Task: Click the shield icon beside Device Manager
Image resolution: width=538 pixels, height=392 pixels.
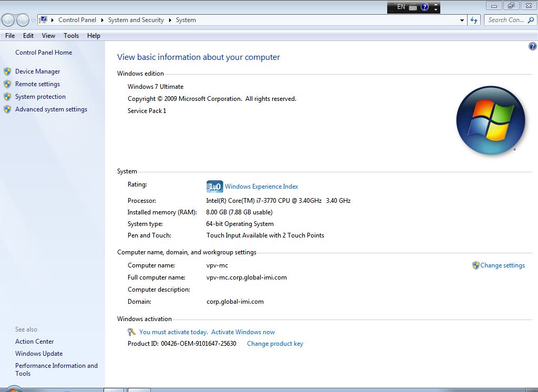Action: (7, 71)
